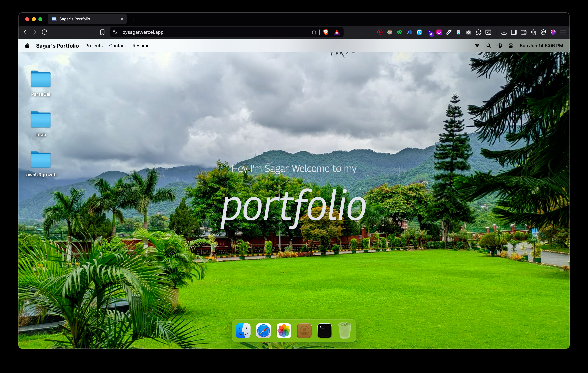This screenshot has width=588, height=373.
Task: Open the Contacts icon in the dock
Action: 304,331
